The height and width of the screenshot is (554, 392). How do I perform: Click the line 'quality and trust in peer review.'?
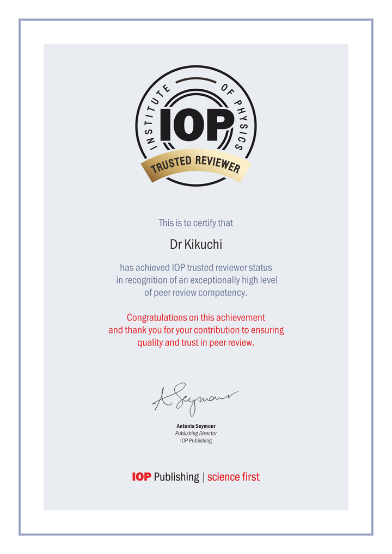pos(196,342)
